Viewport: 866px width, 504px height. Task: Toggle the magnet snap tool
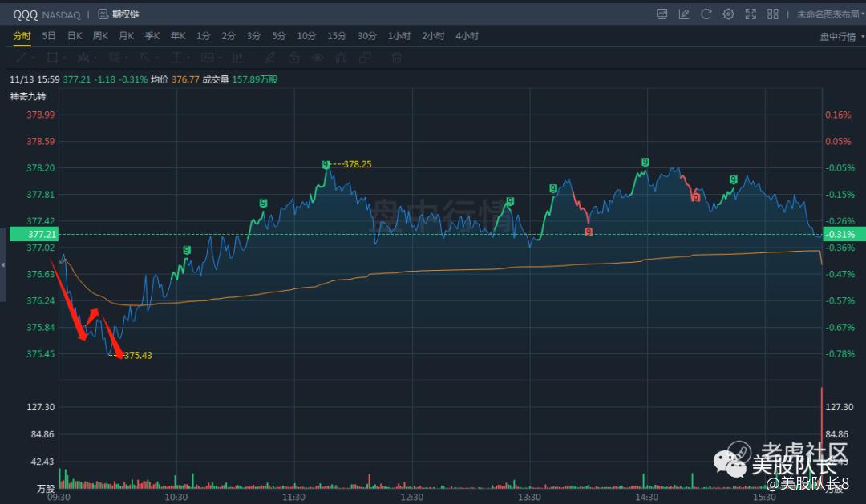click(342, 58)
